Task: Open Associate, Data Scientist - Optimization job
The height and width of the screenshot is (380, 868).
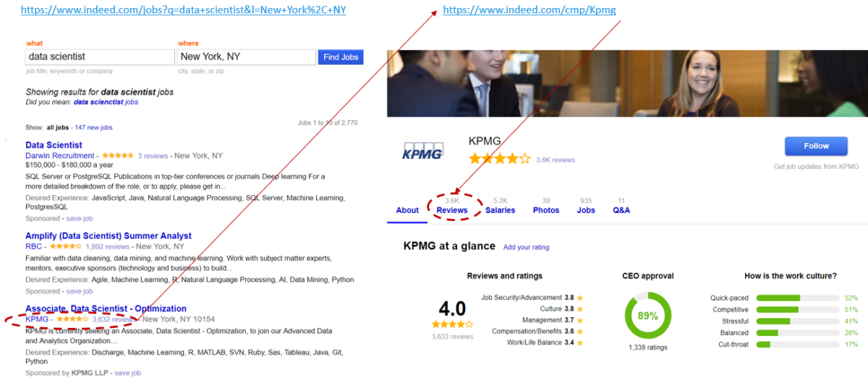Action: tap(106, 308)
